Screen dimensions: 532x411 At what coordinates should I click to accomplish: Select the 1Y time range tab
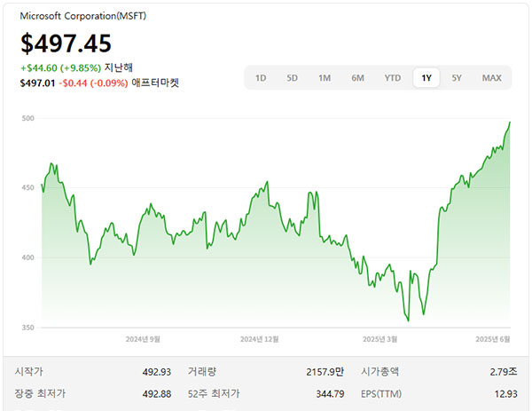(x=426, y=78)
